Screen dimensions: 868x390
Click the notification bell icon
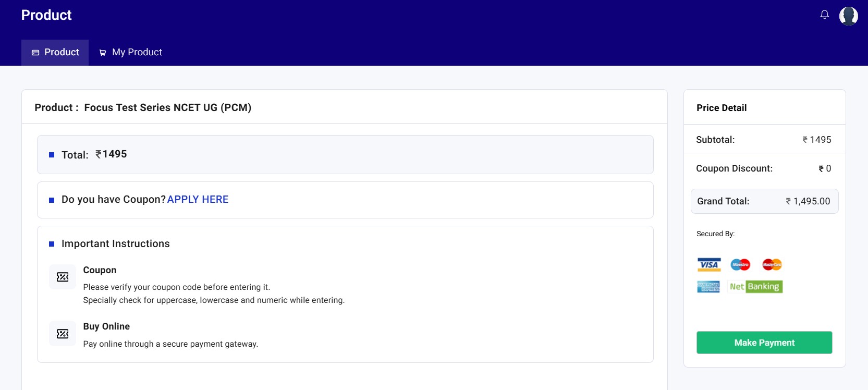click(824, 15)
